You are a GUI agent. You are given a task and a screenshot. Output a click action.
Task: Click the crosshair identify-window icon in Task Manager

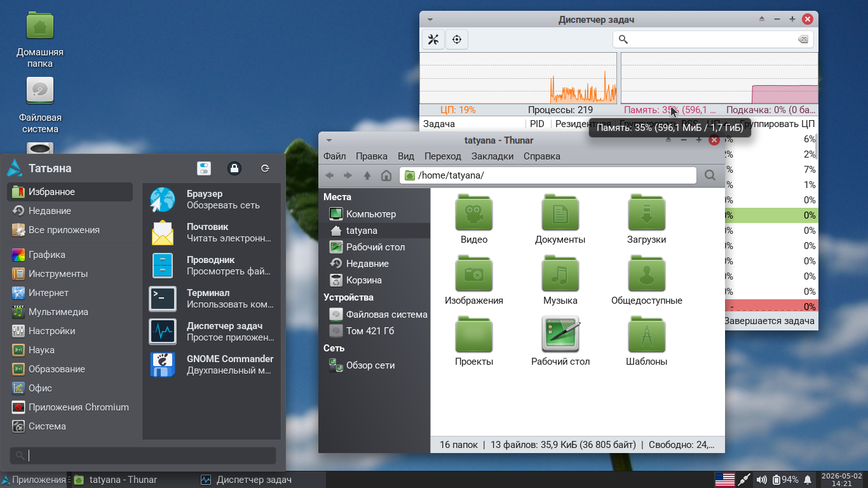point(456,39)
